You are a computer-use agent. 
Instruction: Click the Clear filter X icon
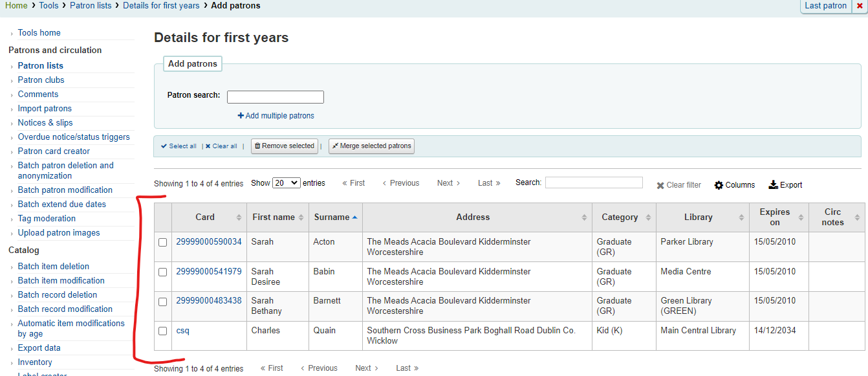click(x=660, y=186)
